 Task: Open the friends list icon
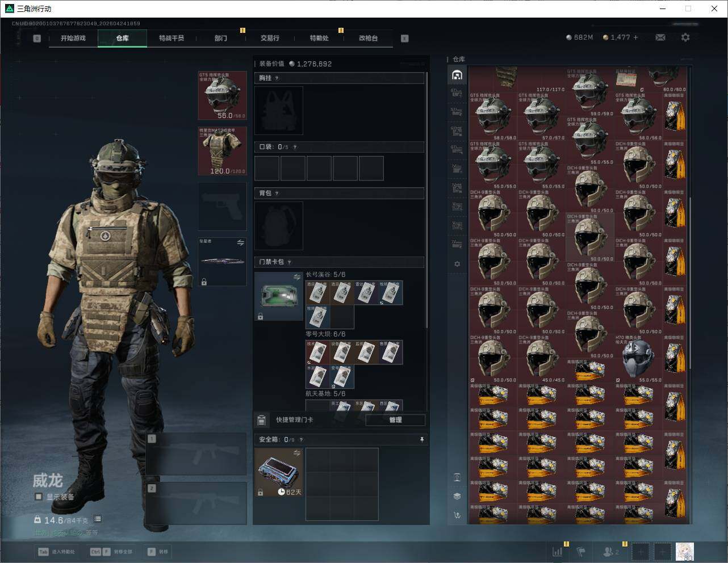click(611, 551)
